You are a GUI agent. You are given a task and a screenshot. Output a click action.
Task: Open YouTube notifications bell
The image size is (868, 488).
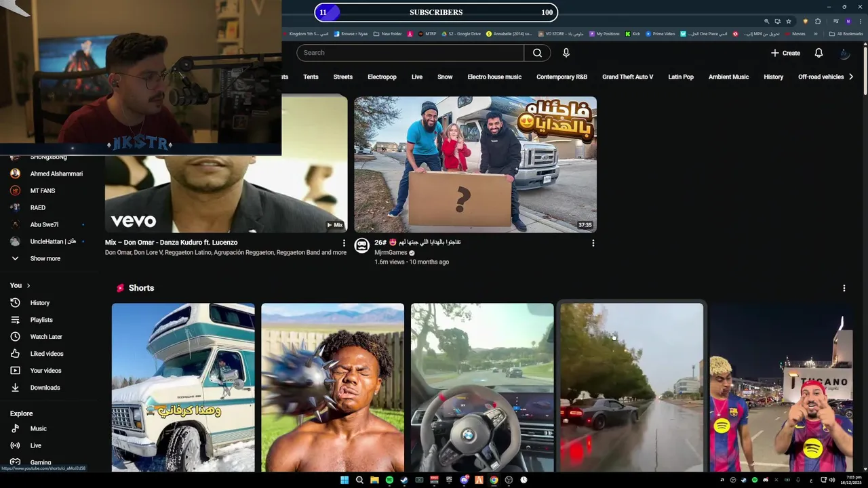tap(818, 53)
